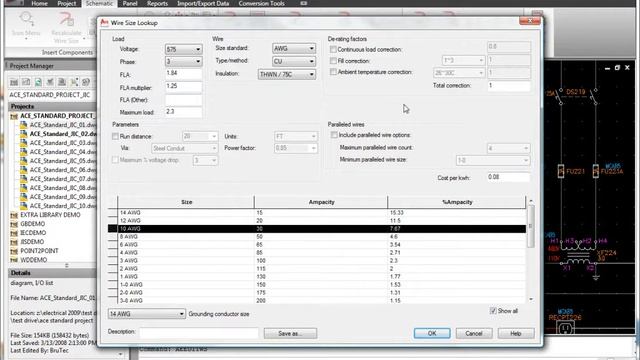Open the Panel ribbon tab
The image size is (640, 360).
(x=130, y=3)
